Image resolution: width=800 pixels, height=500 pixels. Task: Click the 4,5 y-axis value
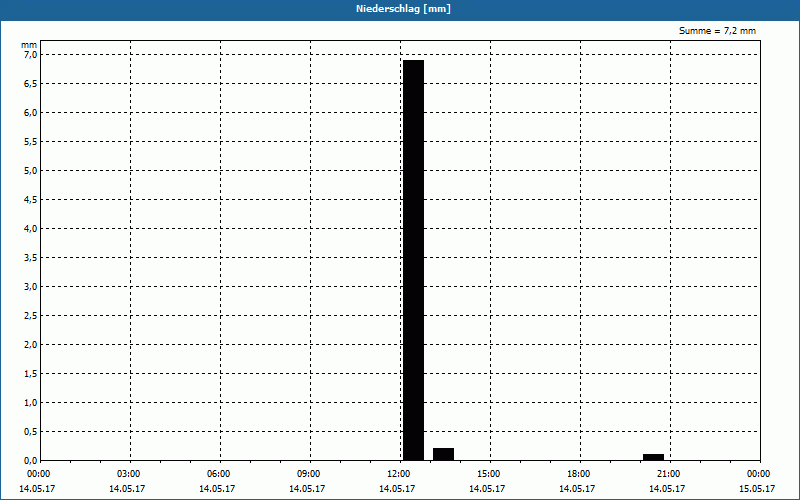[x=30, y=200]
